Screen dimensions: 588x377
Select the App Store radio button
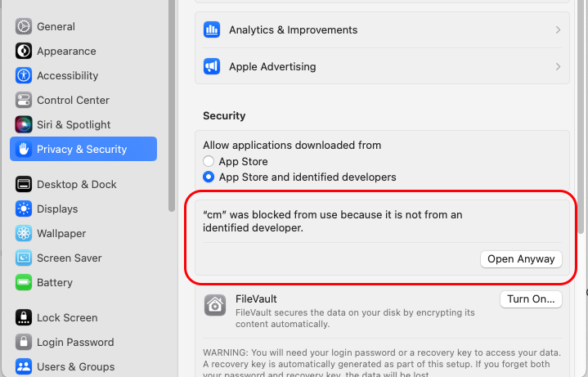(x=209, y=161)
